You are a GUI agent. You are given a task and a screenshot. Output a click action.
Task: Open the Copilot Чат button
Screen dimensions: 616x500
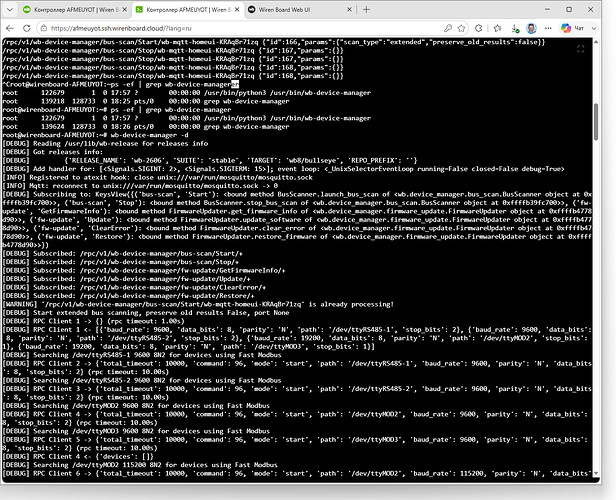(572, 28)
